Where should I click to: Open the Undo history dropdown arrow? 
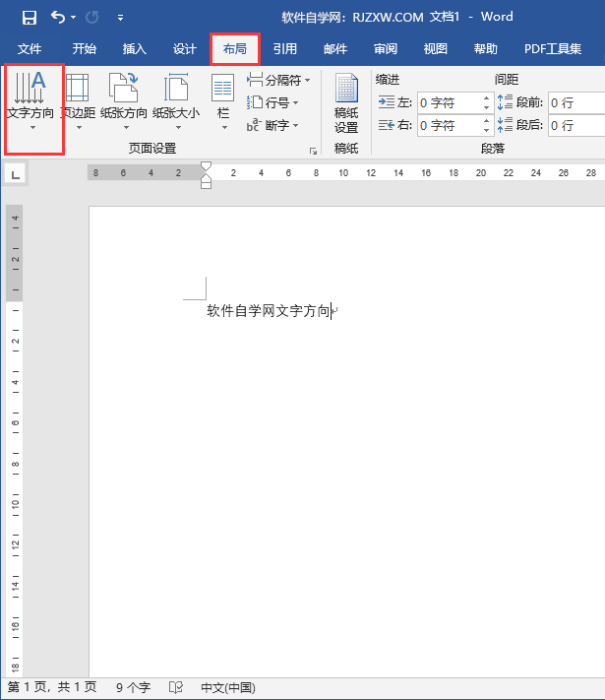73,18
